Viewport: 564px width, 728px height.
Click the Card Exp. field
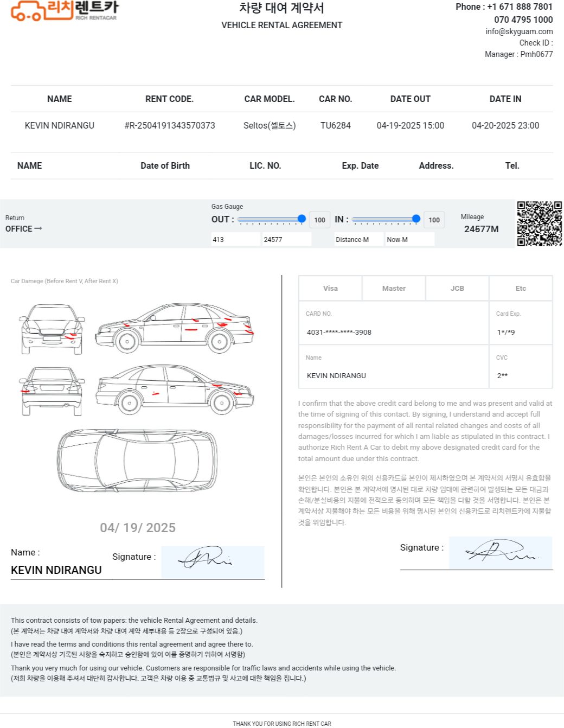(x=521, y=323)
